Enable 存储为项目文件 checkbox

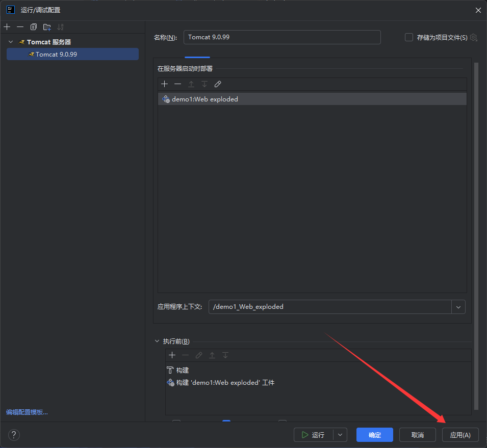point(409,38)
